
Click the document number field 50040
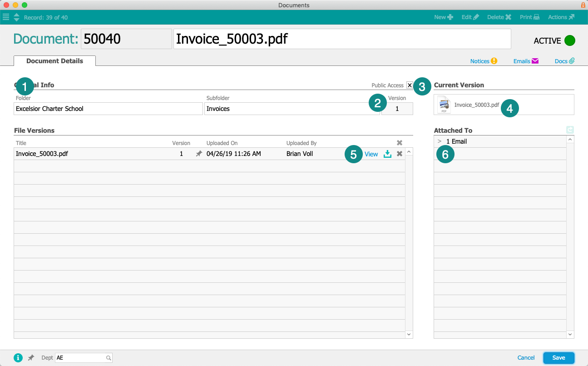point(126,39)
